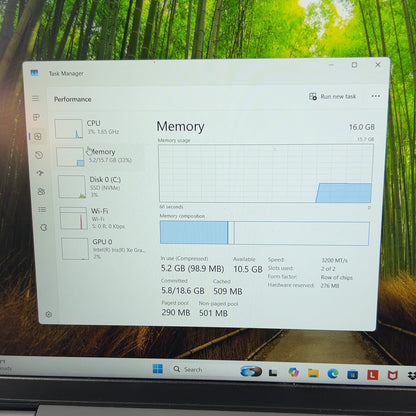Select the Wi-Fi performance item

point(102,218)
